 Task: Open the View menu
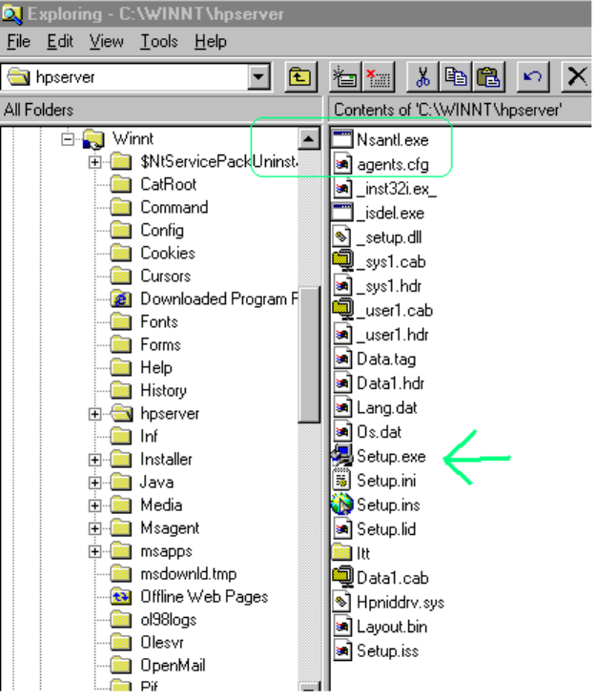coord(106,42)
